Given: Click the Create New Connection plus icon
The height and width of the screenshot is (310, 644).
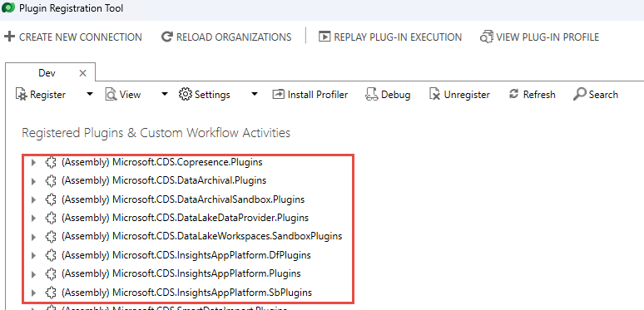Looking at the screenshot, I should (x=9, y=37).
